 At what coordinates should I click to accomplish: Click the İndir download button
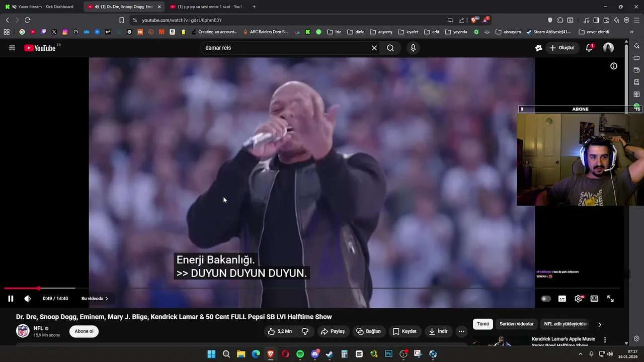pos(438,331)
